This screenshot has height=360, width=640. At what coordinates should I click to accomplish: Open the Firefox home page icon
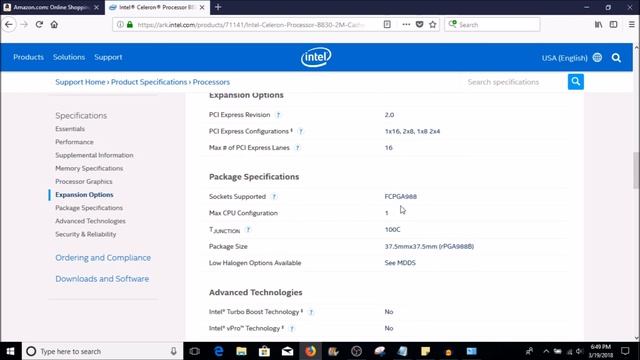pyautogui.click(x=54, y=24)
